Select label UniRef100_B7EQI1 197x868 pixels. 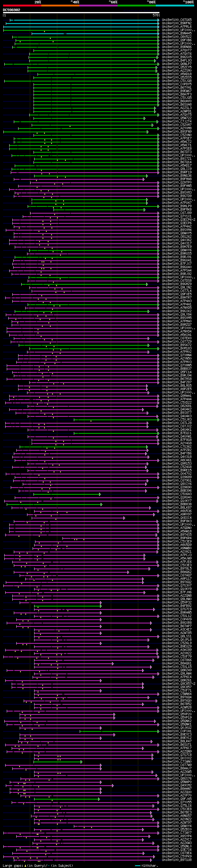click(177, 433)
